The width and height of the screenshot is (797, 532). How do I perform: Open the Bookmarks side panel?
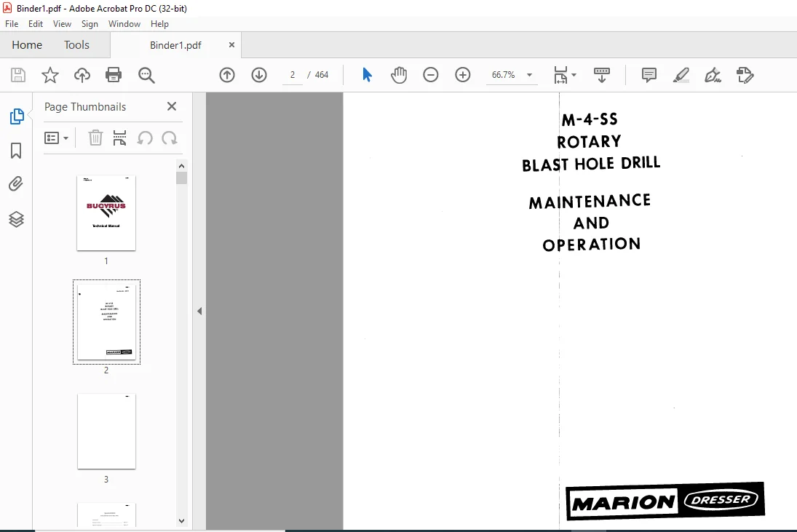16,151
